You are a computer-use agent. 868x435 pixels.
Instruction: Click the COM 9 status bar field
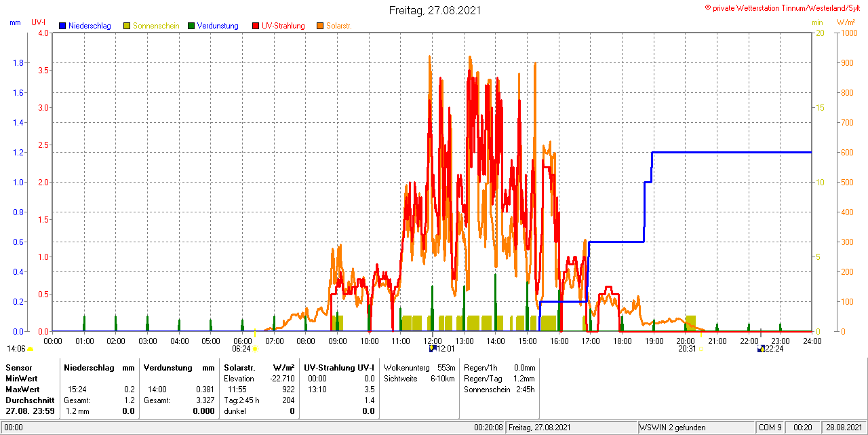[x=770, y=428]
